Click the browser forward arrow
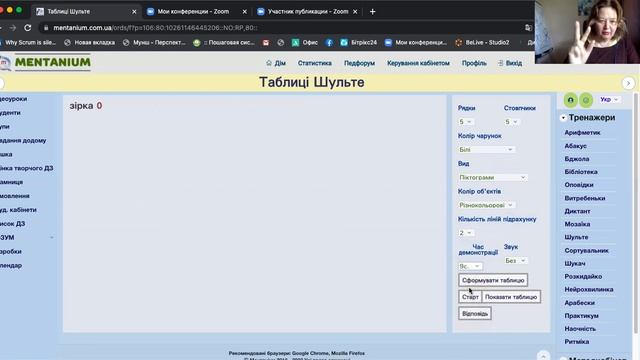The height and width of the screenshot is (360, 640). tap(13, 28)
